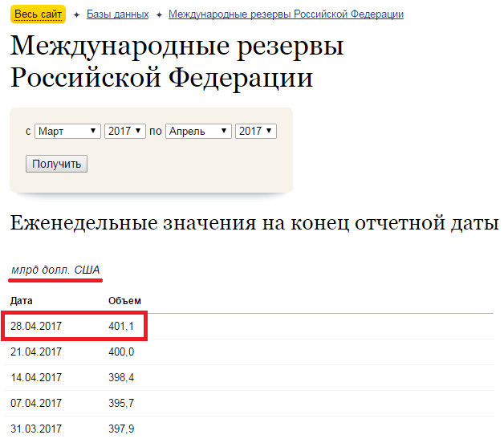The image size is (504, 439).
Task: Select value cell 401,1
Action: 121,326
